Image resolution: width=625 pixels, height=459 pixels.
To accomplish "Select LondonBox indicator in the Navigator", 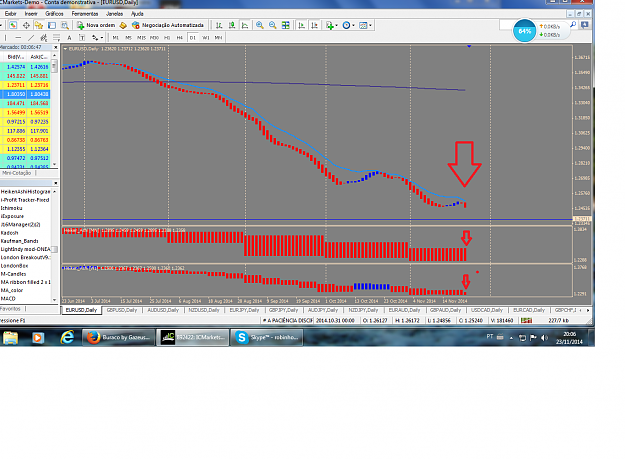I will [x=14, y=265].
